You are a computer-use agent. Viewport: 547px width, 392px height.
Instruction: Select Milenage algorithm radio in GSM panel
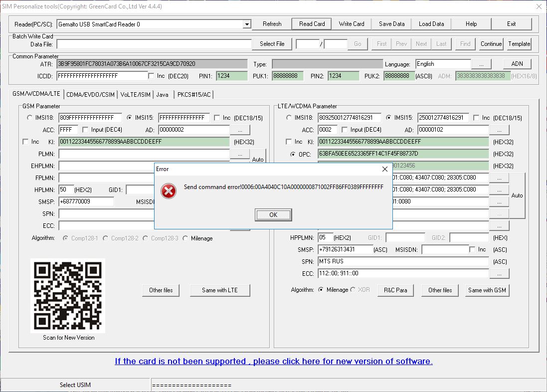[x=186, y=238]
